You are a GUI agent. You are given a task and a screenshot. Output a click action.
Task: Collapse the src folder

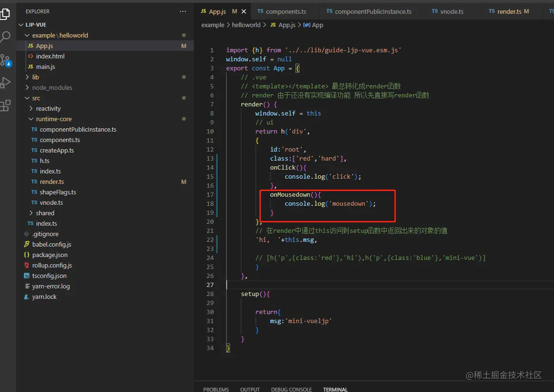click(x=27, y=98)
